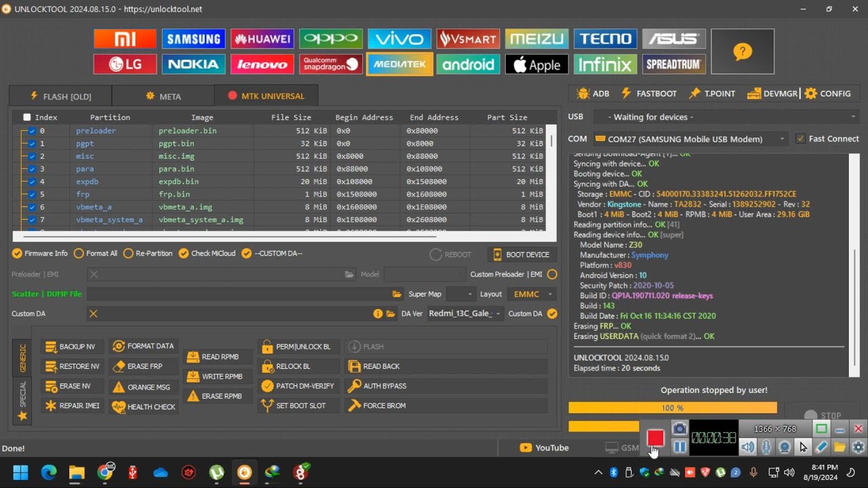This screenshot has height=488, width=868.
Task: Open the DA Ver Redmi_13C dropdown
Action: coord(465,314)
